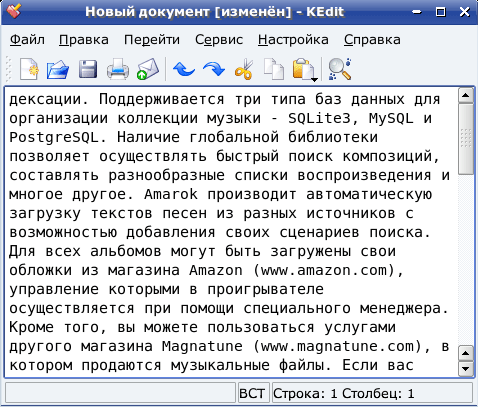Click the word SQLite3 in the text

(319, 118)
